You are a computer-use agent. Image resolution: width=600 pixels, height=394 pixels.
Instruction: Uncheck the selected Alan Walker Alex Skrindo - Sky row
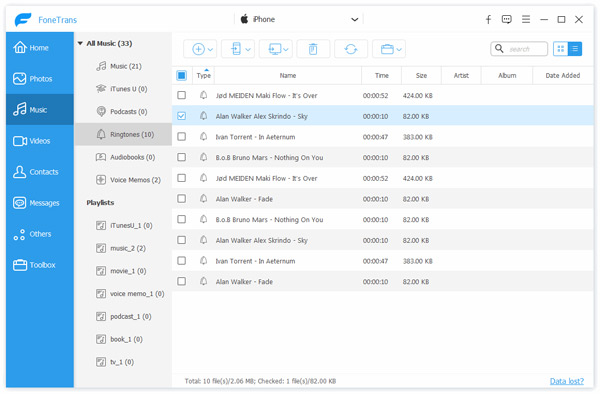(x=181, y=116)
